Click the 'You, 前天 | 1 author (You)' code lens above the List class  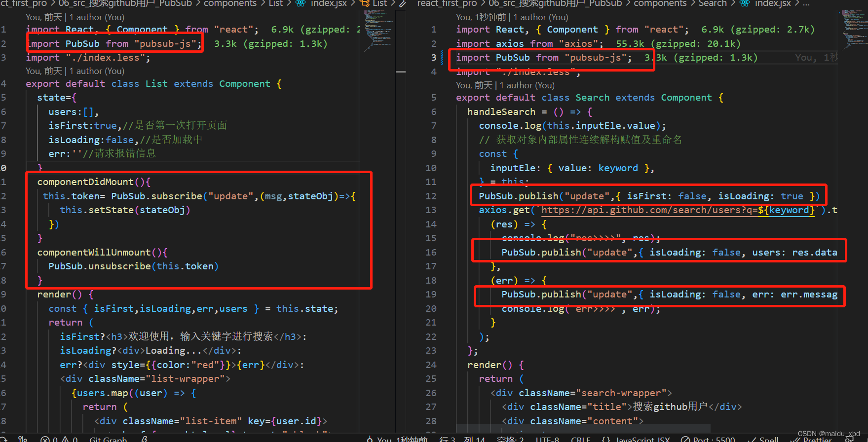75,71
